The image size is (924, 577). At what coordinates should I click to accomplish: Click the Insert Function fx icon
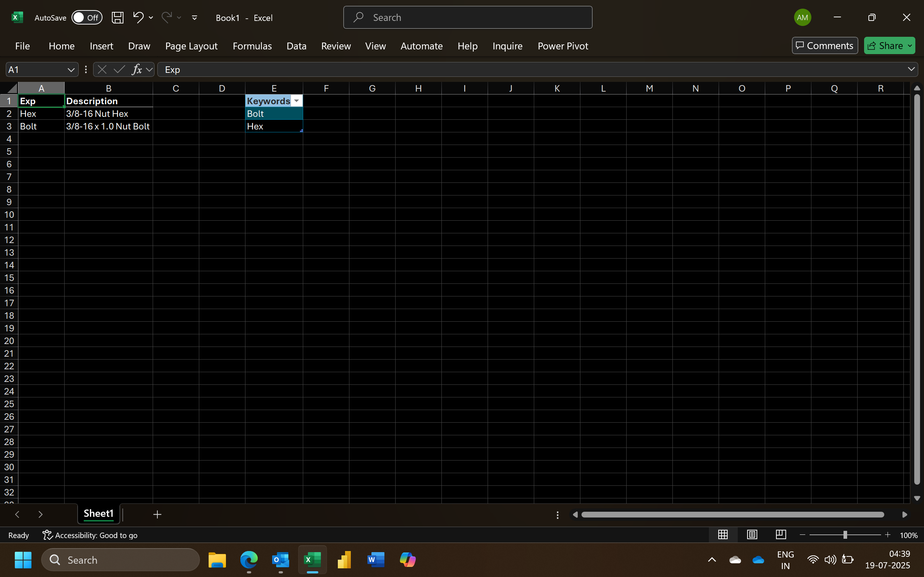[136, 70]
